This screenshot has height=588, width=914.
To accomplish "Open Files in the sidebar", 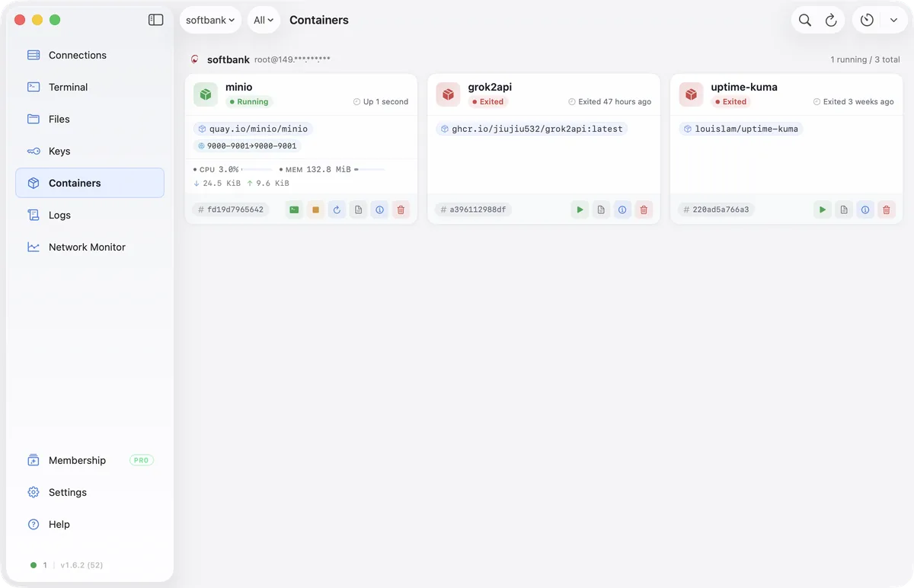I will coord(90,119).
